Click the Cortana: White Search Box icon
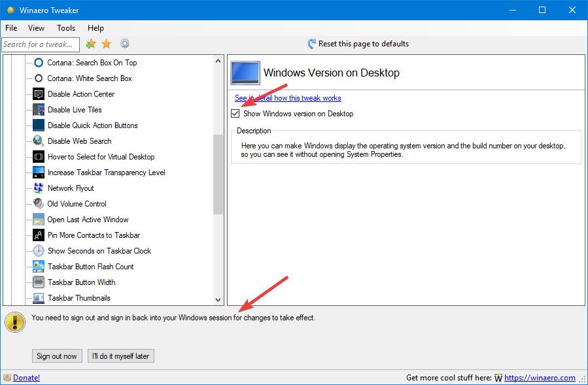 39,78
